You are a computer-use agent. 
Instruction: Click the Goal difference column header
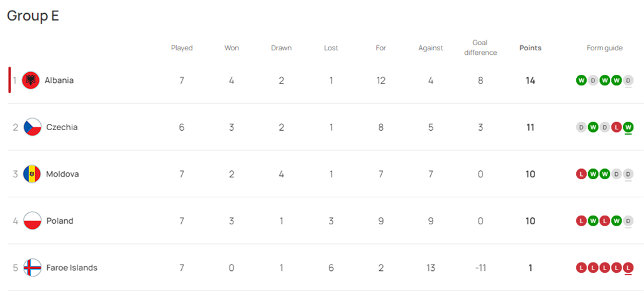480,48
